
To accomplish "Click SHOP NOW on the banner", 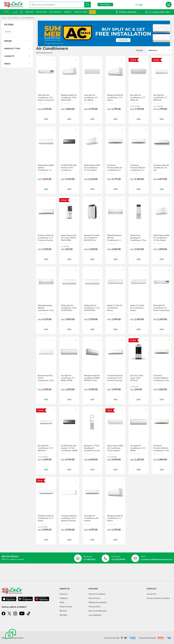I will tap(123, 40).
